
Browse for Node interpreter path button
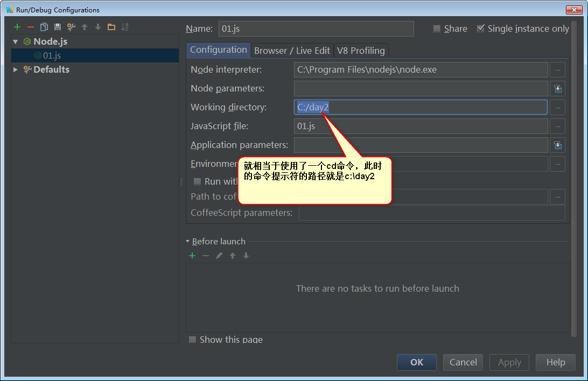click(x=558, y=69)
